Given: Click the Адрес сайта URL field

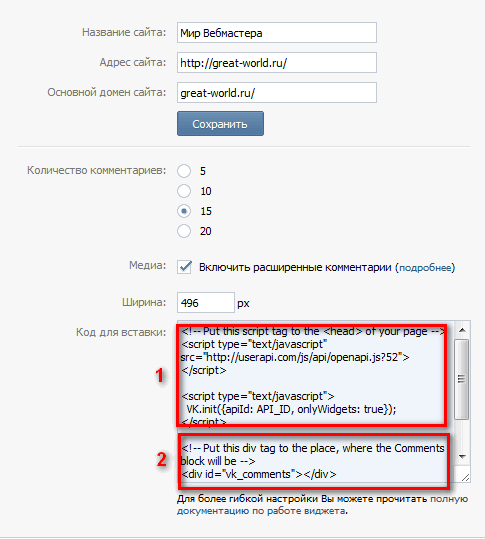Looking at the screenshot, I should [277, 63].
